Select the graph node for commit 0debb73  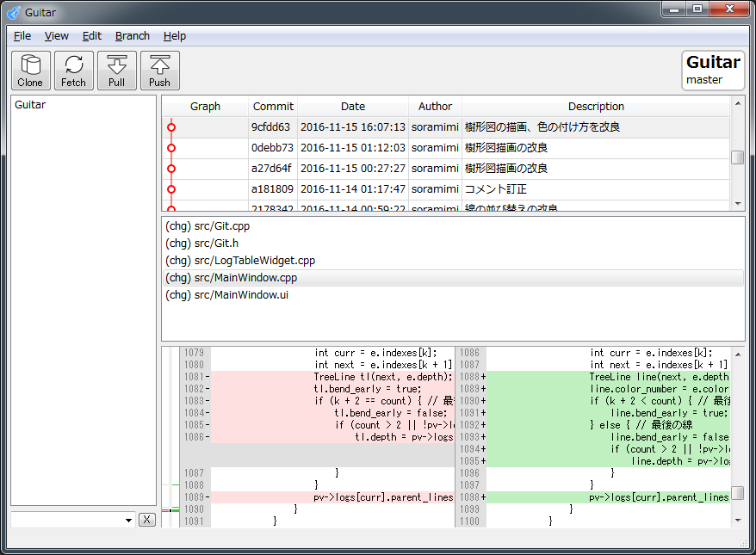point(171,148)
